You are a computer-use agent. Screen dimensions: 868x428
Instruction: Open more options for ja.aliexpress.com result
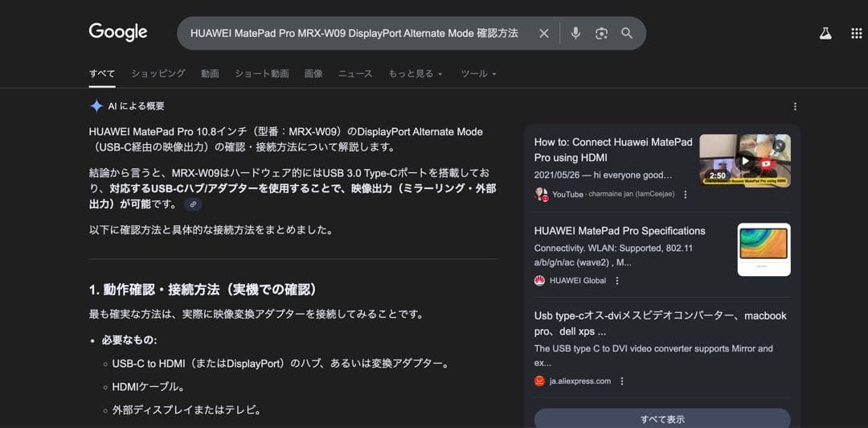[x=622, y=381]
